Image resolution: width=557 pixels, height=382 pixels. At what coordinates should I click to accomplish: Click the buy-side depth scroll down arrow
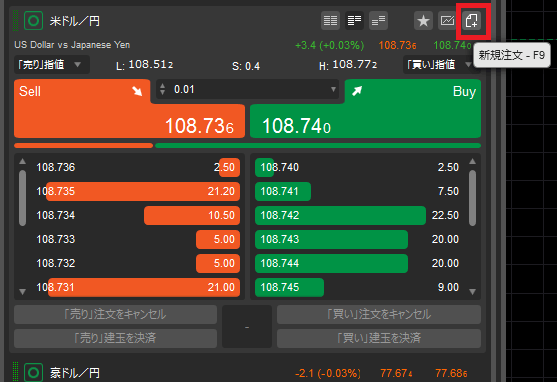[472, 292]
